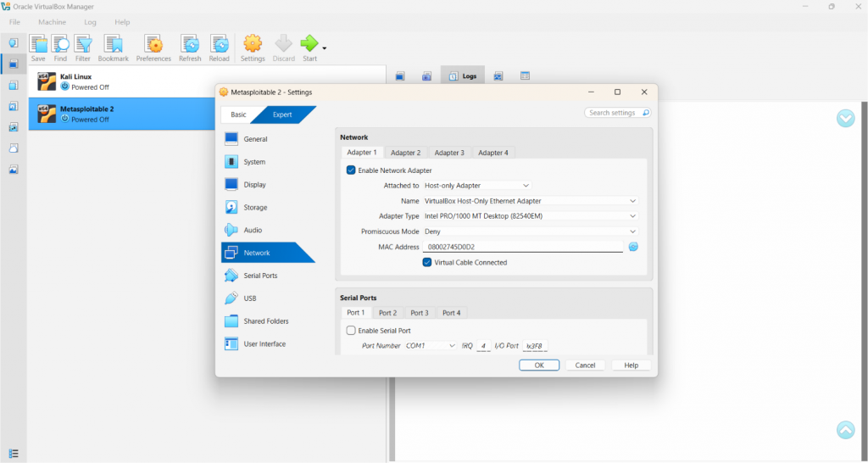Viewport: 868px width, 463px height.
Task: Click the round up-arrow button in log pane
Action: (845, 430)
